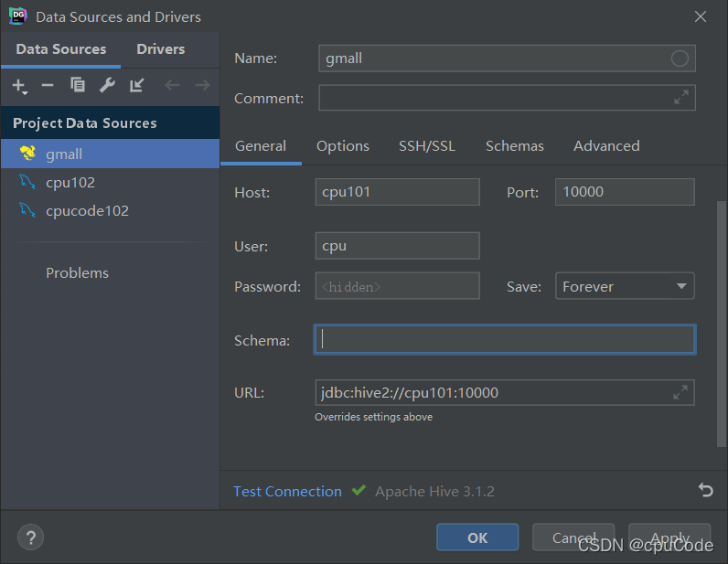Open the General tab
728x564 pixels.
click(261, 146)
